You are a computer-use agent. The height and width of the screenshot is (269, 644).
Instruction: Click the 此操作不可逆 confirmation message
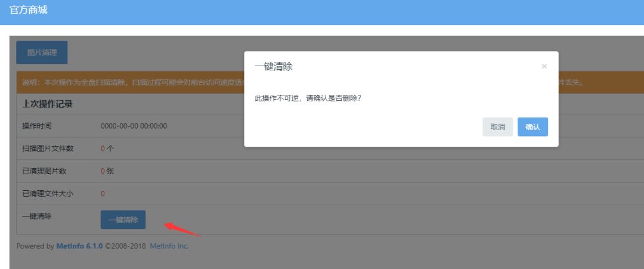click(308, 100)
